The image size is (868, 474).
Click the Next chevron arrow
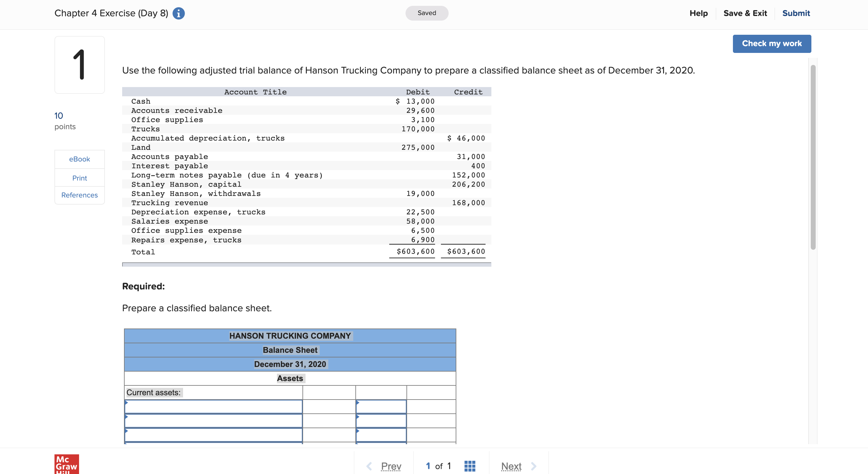coord(534,466)
